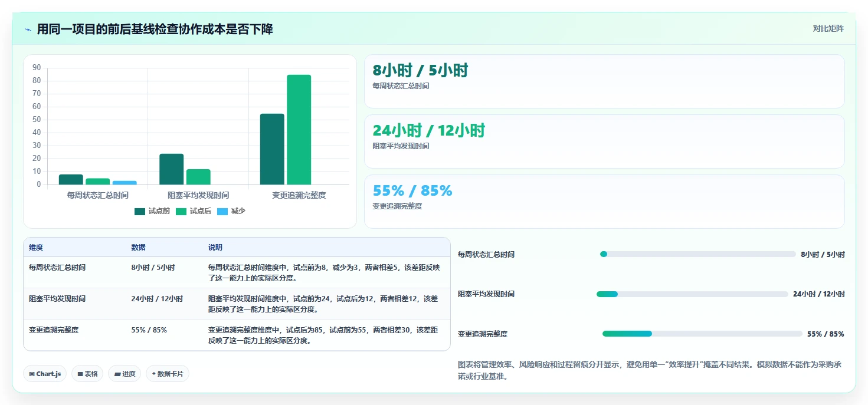Toggle the 试点前 legend color box
Image resolution: width=868 pixels, height=405 pixels.
[x=140, y=211]
